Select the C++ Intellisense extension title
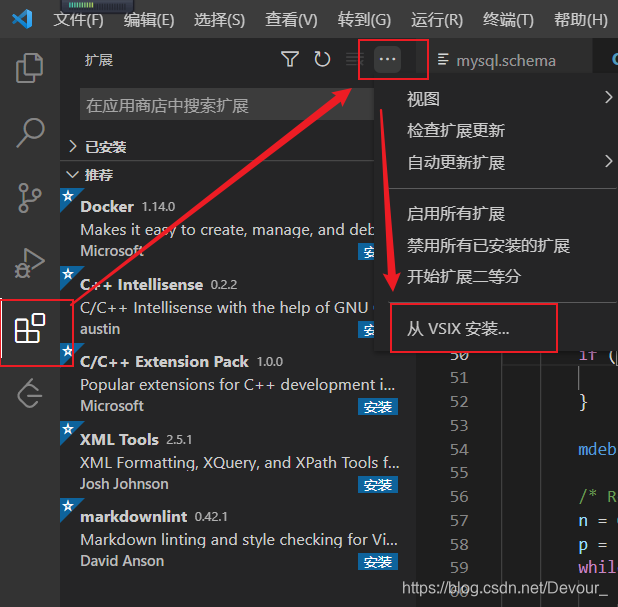The image size is (618, 607). point(141,284)
